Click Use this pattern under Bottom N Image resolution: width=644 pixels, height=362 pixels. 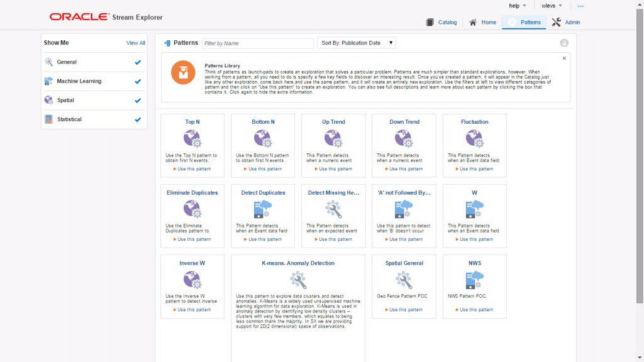pyautogui.click(x=263, y=168)
